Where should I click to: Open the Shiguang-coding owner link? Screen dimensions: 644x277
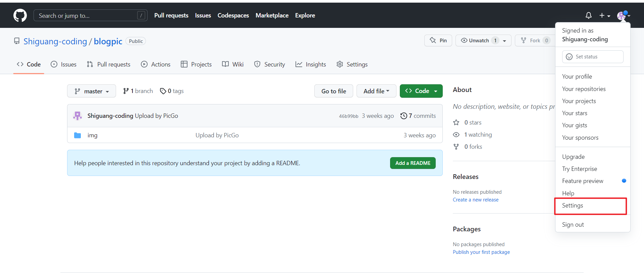pyautogui.click(x=55, y=41)
